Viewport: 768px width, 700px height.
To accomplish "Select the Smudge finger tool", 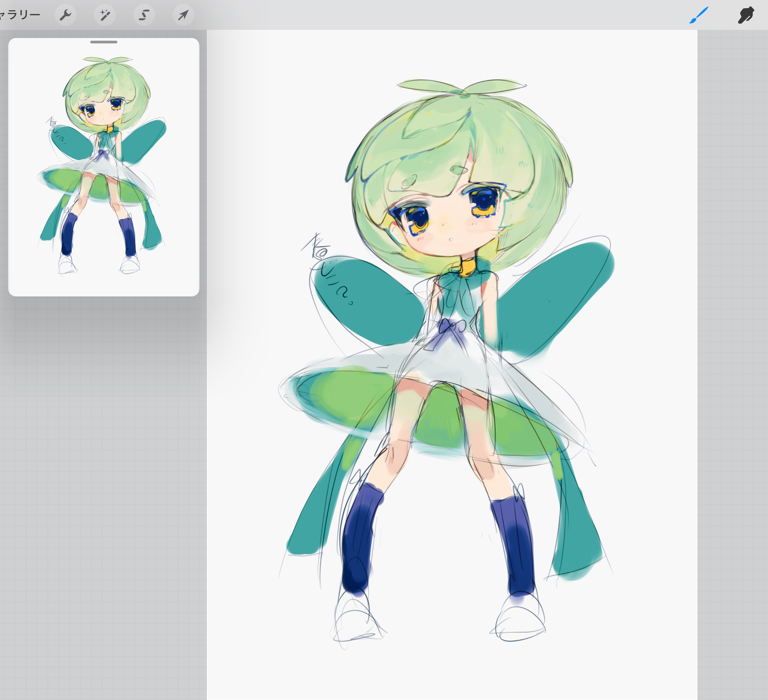I will (x=746, y=15).
